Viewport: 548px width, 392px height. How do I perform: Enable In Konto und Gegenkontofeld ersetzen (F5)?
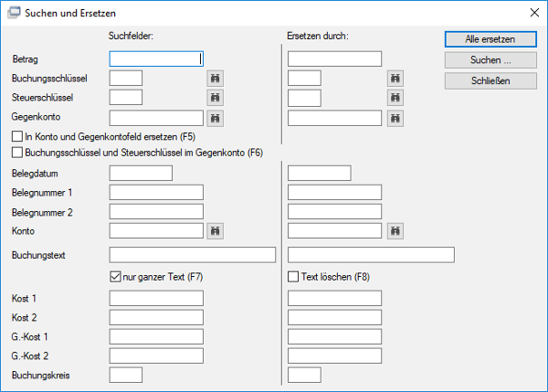(x=17, y=136)
